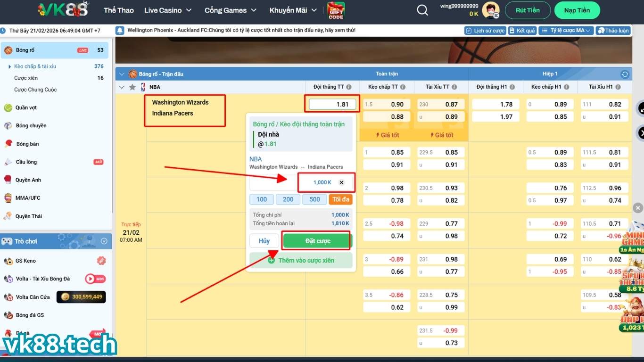The height and width of the screenshot is (362, 644).
Task: Click info icon next to Đội thắng TT
Action: 349,87
